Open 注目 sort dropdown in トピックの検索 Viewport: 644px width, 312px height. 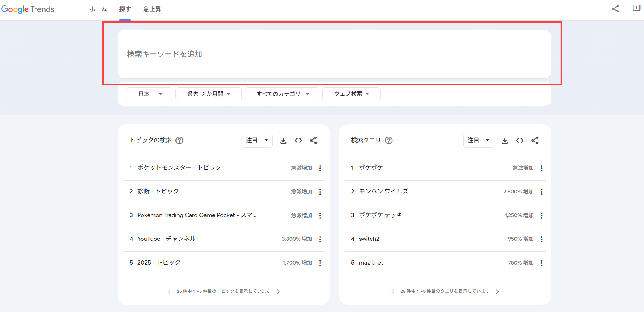(257, 140)
